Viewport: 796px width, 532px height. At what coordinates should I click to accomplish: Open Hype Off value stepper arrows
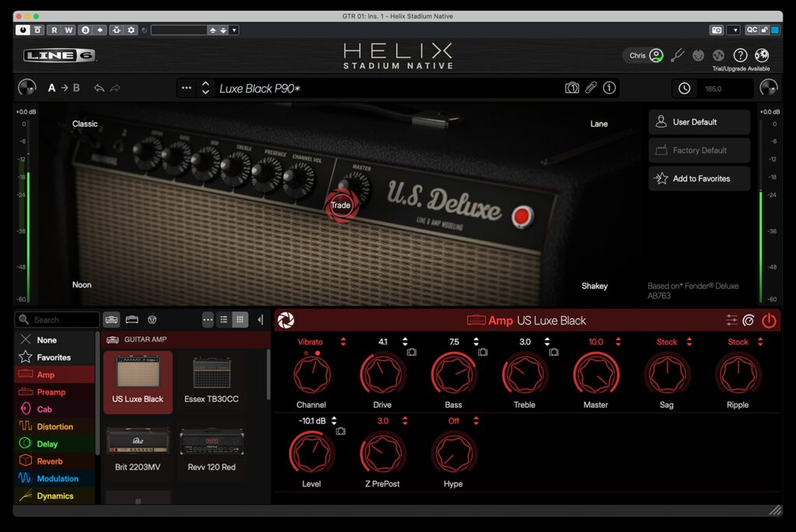[476, 421]
